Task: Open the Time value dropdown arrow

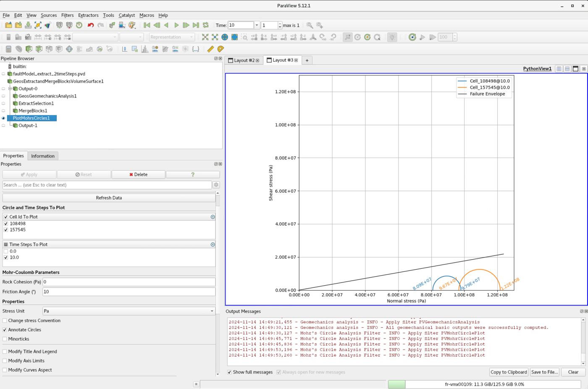Action: (257, 25)
